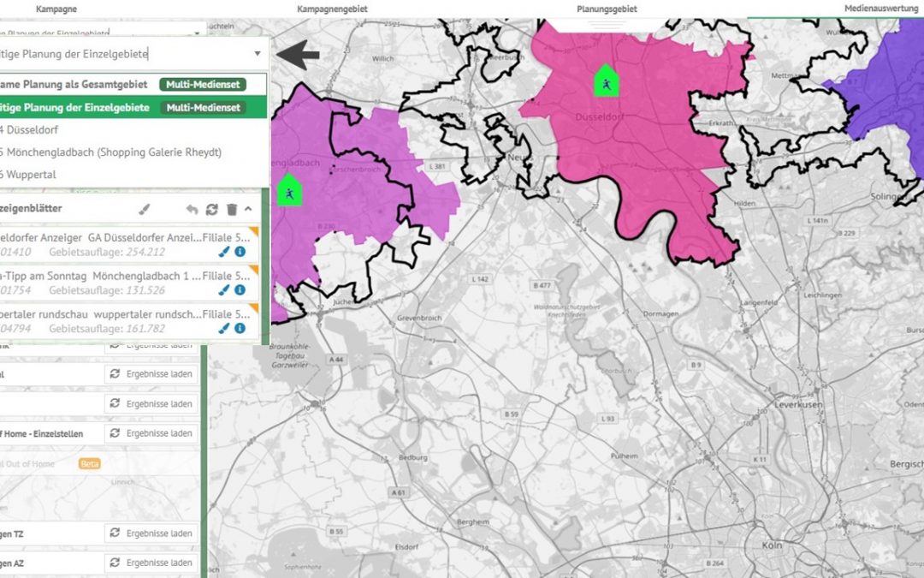
Task: Select Mönchengladbach (Shopping Galerie Rheydt) option
Action: 111,152
